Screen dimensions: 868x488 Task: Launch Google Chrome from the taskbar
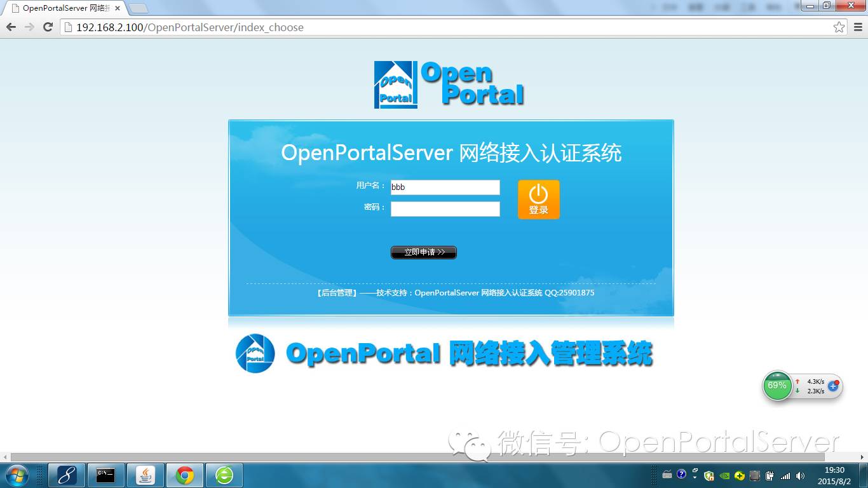pos(186,475)
